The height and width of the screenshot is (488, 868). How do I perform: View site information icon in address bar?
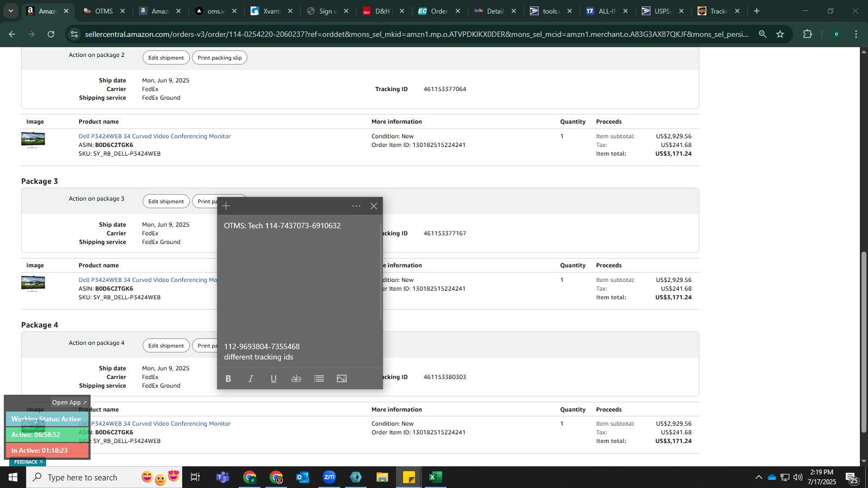point(74,34)
